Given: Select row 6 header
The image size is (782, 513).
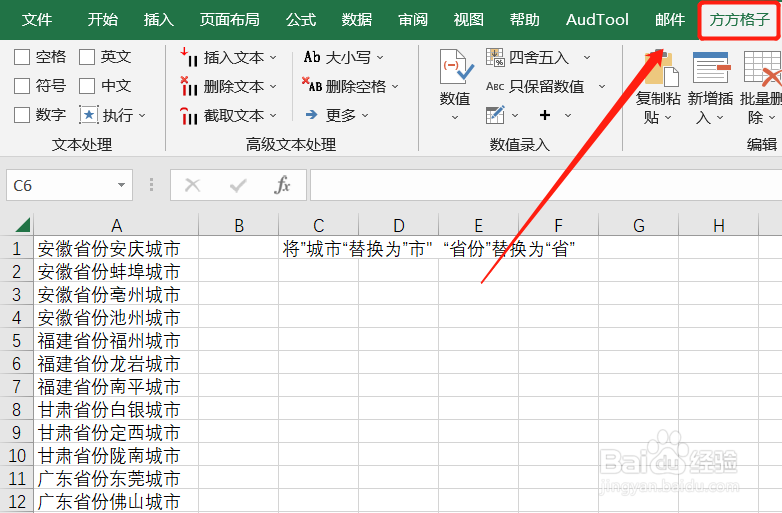Looking at the screenshot, I should [16, 363].
